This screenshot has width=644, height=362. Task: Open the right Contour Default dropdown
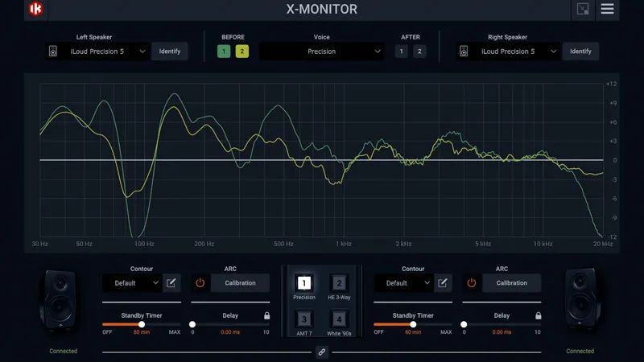click(403, 283)
